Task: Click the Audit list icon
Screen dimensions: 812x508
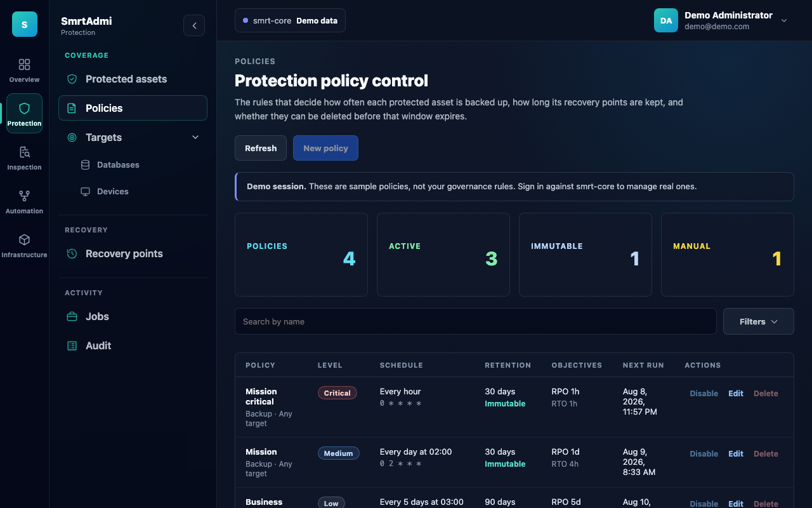Action: 72,346
